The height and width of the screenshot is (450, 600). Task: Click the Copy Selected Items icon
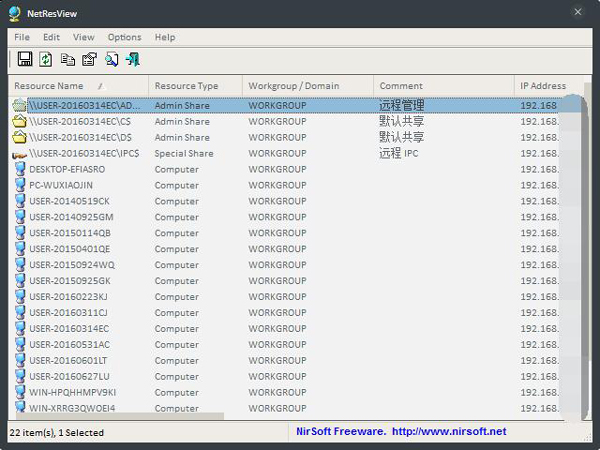coord(68,59)
